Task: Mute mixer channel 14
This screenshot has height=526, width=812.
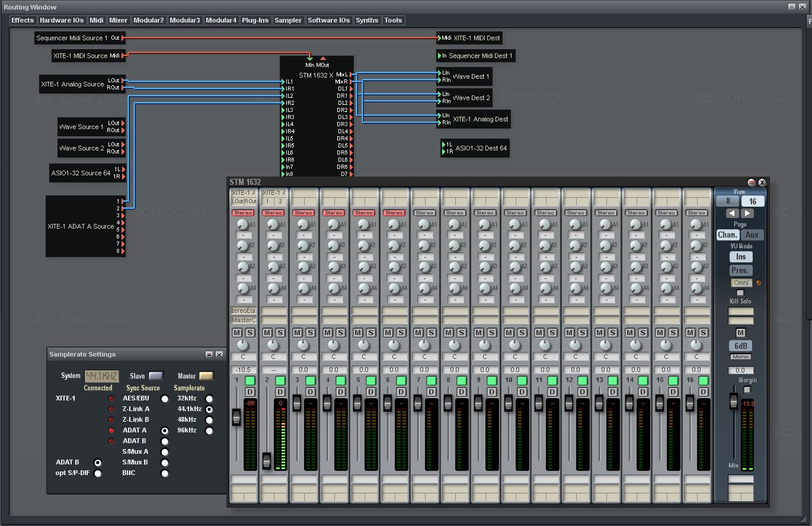Action: 630,333
